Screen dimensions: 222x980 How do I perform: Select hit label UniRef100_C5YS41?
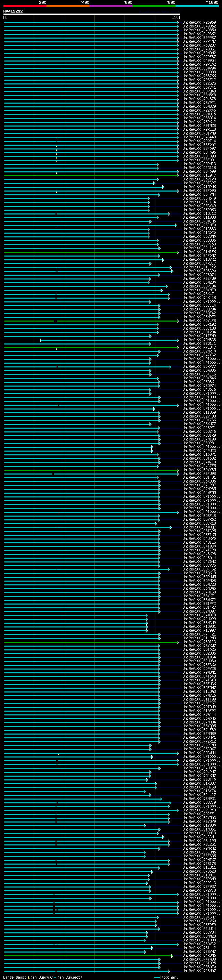click(x=199, y=88)
